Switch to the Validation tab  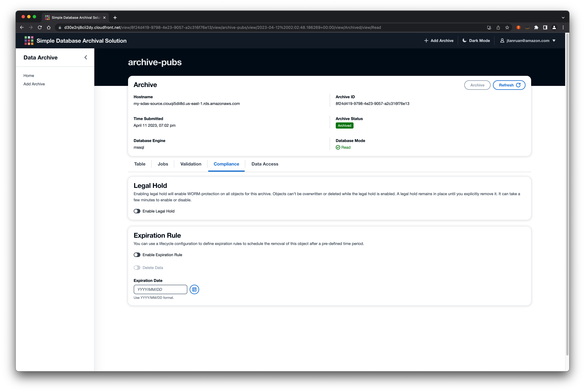click(191, 164)
